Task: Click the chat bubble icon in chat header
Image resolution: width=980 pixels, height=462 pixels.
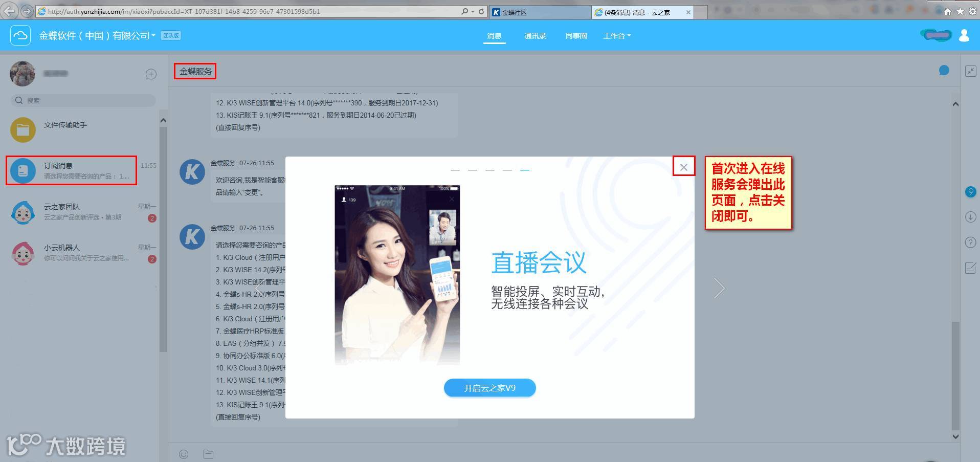Action: coord(944,71)
